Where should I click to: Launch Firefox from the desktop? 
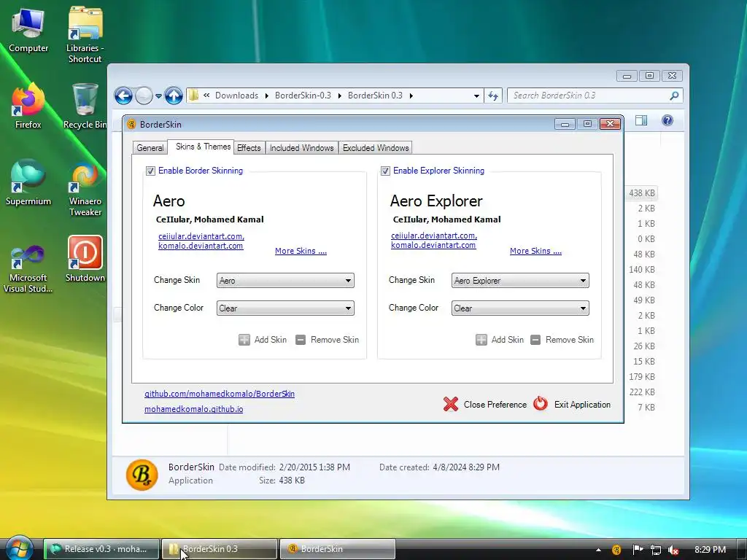click(28, 106)
